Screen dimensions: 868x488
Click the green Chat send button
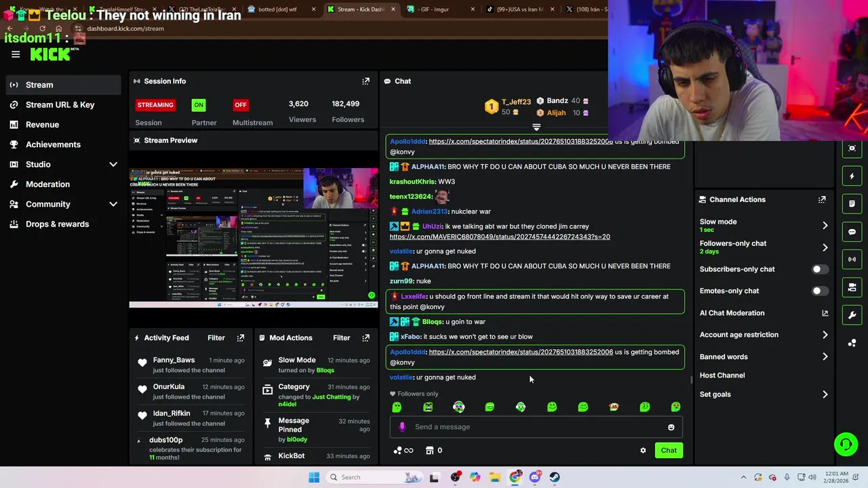(x=669, y=451)
